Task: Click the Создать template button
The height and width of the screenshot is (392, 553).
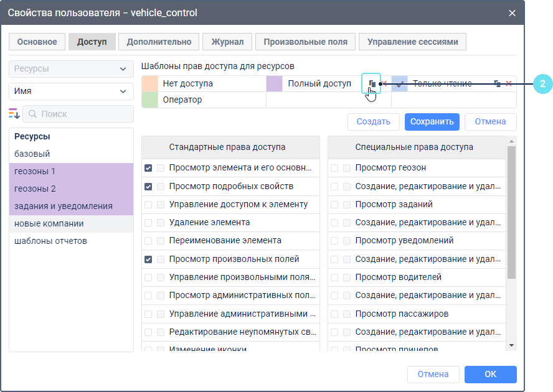Action: tap(373, 121)
